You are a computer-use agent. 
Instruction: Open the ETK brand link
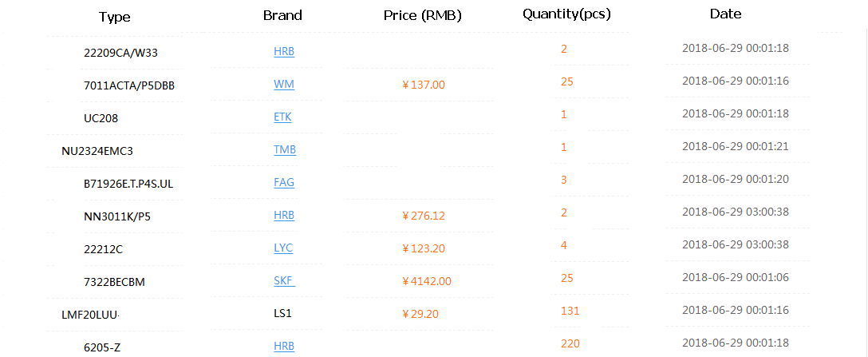coord(282,117)
